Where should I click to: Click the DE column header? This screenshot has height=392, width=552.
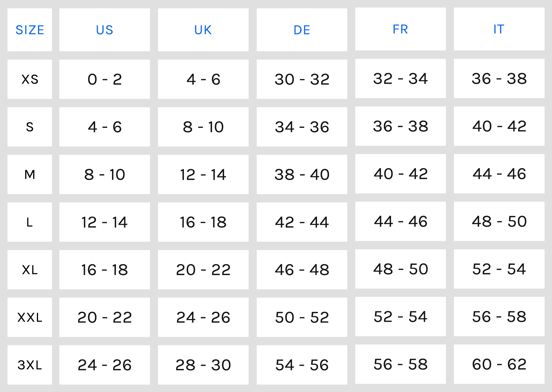(x=302, y=30)
